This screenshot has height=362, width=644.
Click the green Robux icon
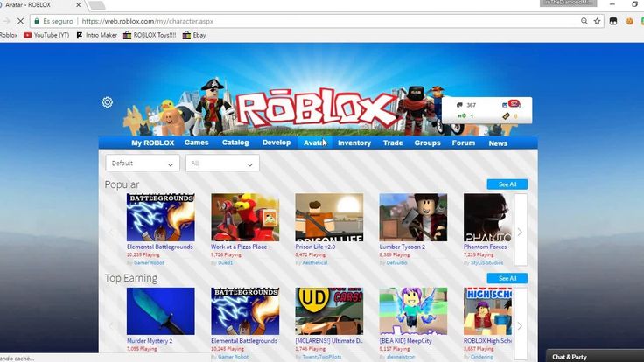coord(461,116)
